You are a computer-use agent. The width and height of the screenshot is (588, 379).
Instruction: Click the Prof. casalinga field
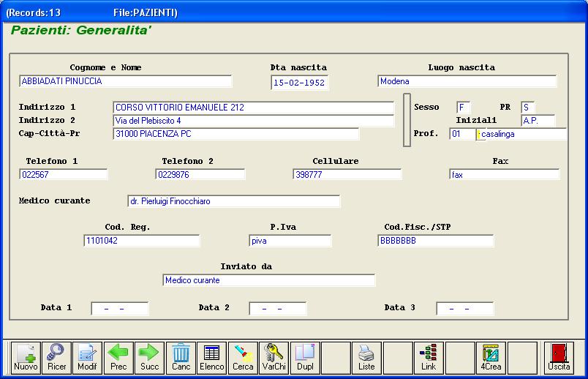[x=521, y=134]
